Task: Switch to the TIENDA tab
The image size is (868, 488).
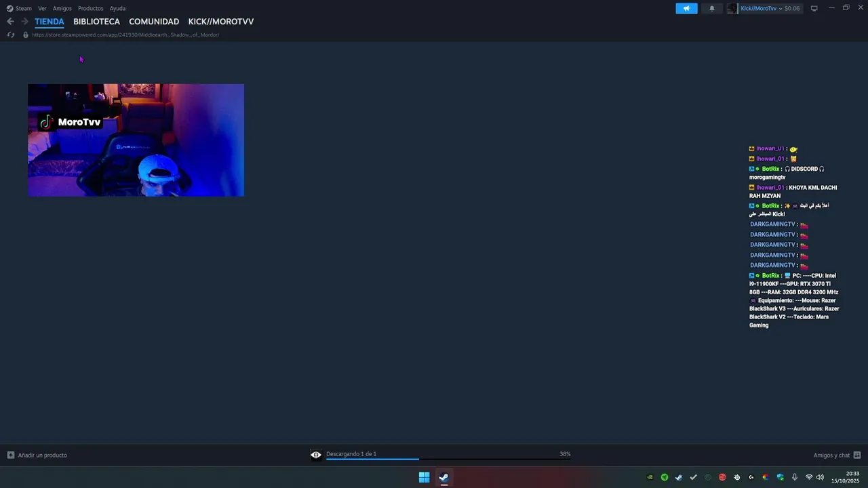Action: pyautogui.click(x=50, y=22)
